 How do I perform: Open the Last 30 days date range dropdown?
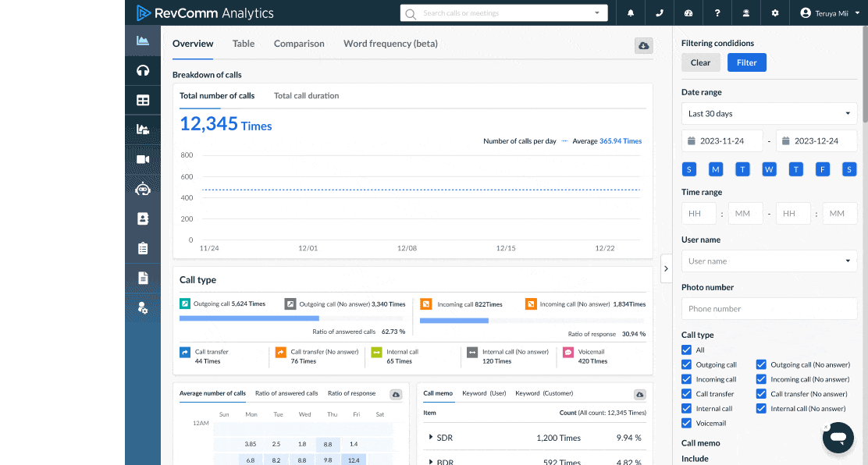click(769, 114)
